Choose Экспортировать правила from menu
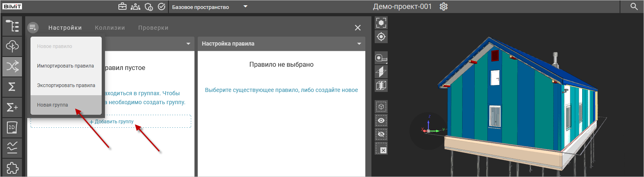Image resolution: width=644 pixels, height=177 pixels. click(x=66, y=85)
